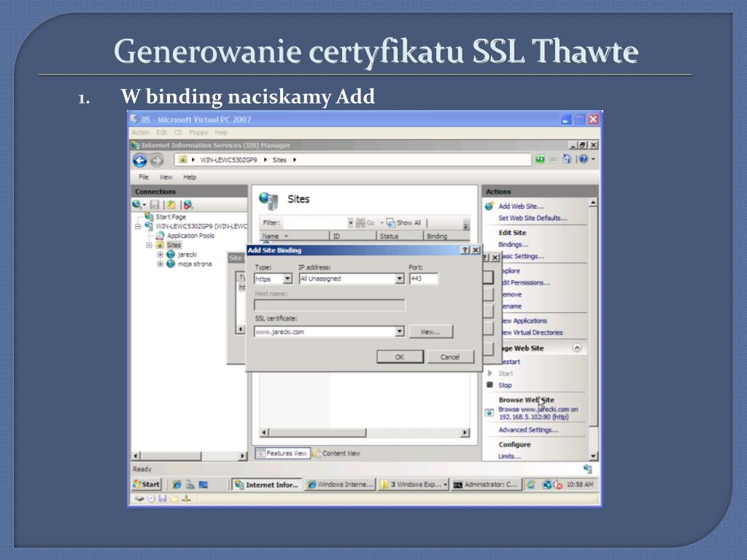
Task: Click the black Stop square icon in Actions
Action: 489,385
